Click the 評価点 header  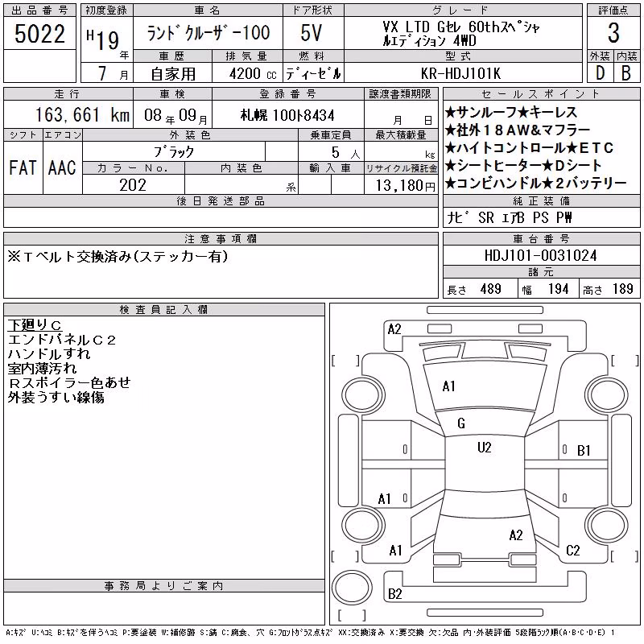point(613,10)
